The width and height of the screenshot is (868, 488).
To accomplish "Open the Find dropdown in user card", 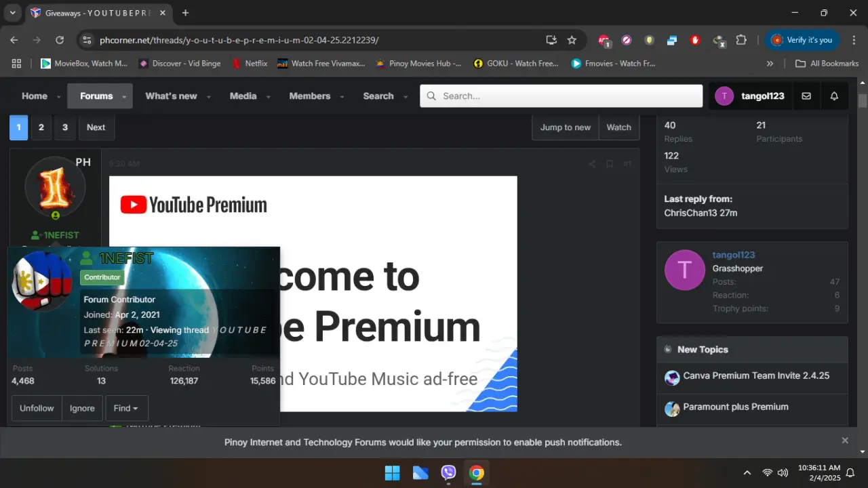I will (x=126, y=408).
